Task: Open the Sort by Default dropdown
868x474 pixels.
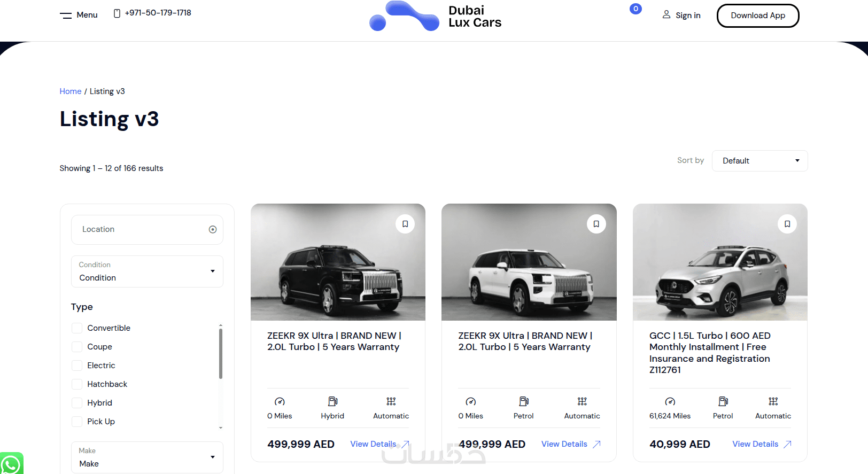Action: pyautogui.click(x=759, y=161)
